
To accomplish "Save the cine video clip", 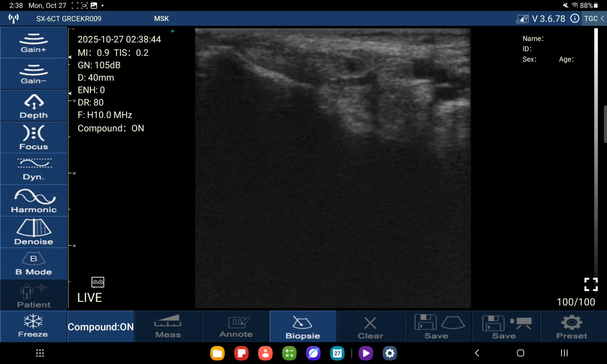I will point(506,326).
